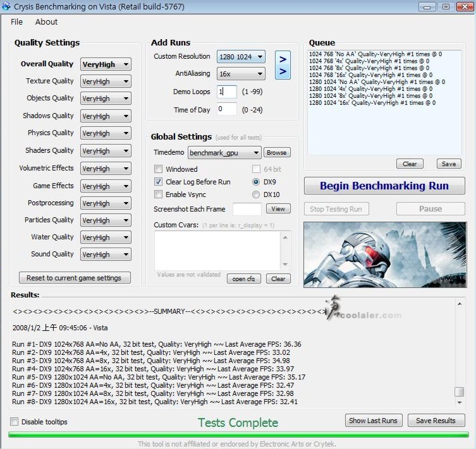The image size is (476, 449).
Task: Select queue entry 1280 1024 '8x'
Action: (371, 96)
